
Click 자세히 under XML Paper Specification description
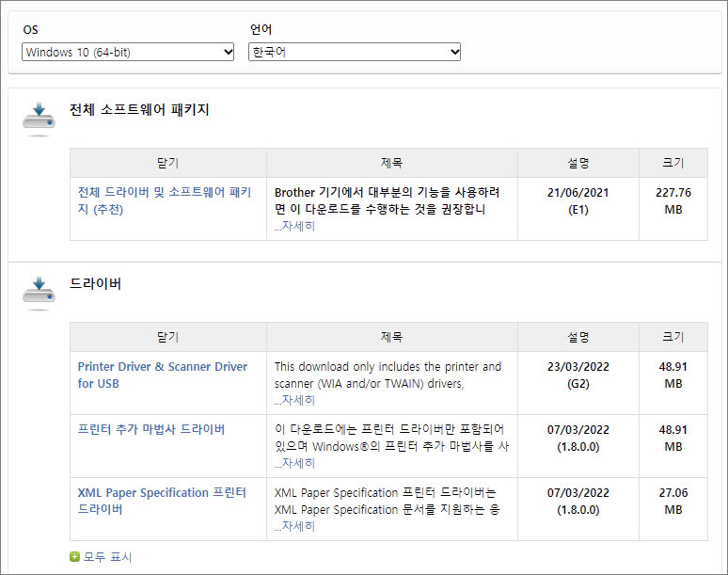pos(294,527)
